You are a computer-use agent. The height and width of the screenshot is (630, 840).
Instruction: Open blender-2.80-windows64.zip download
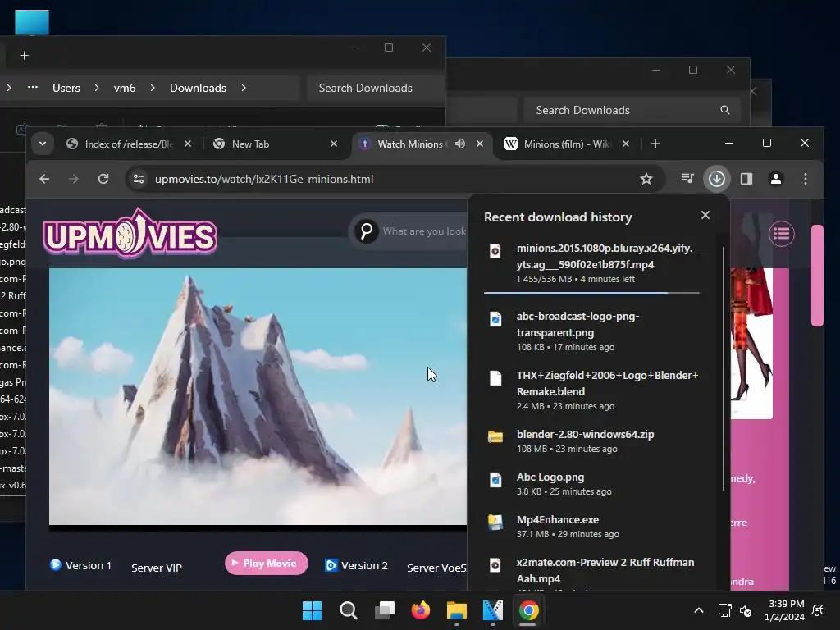click(592, 441)
